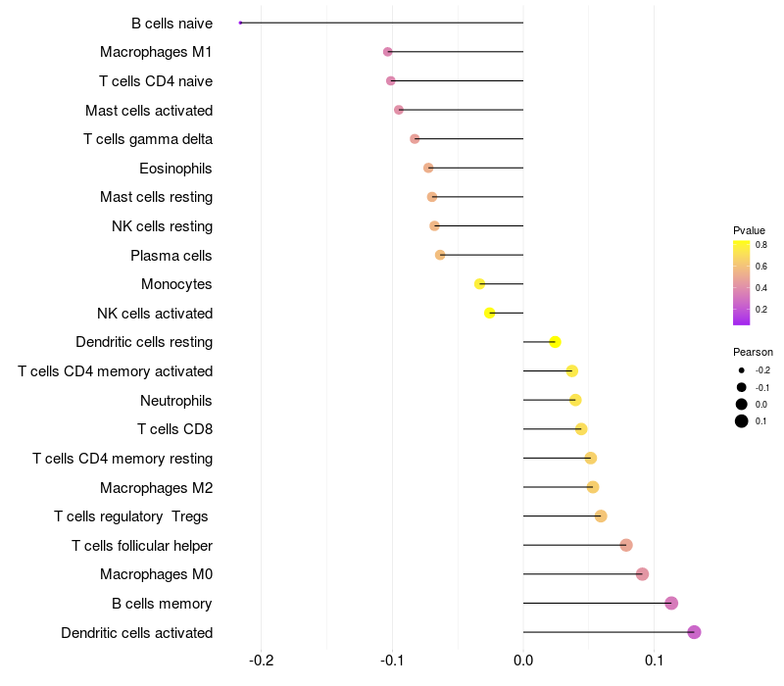Select the Pearson 0.0 legend circle

tap(742, 404)
